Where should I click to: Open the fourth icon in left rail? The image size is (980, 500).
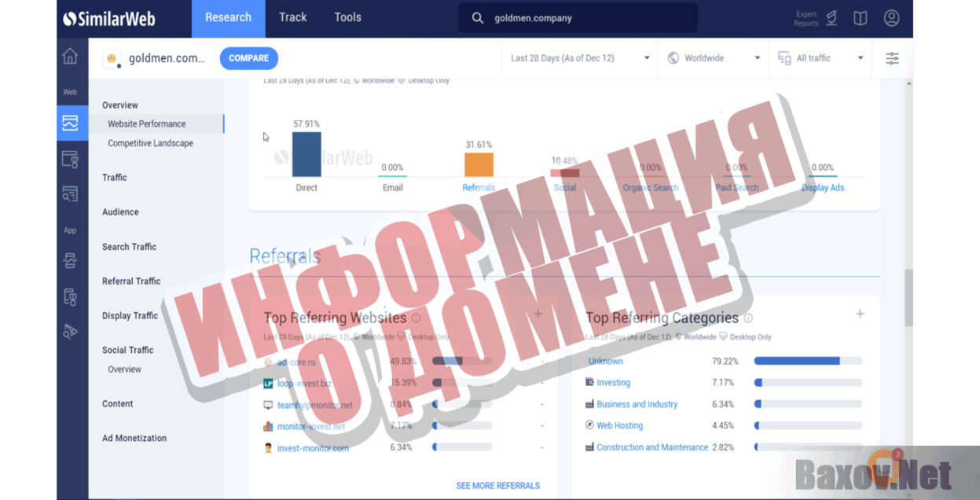pos(71,193)
